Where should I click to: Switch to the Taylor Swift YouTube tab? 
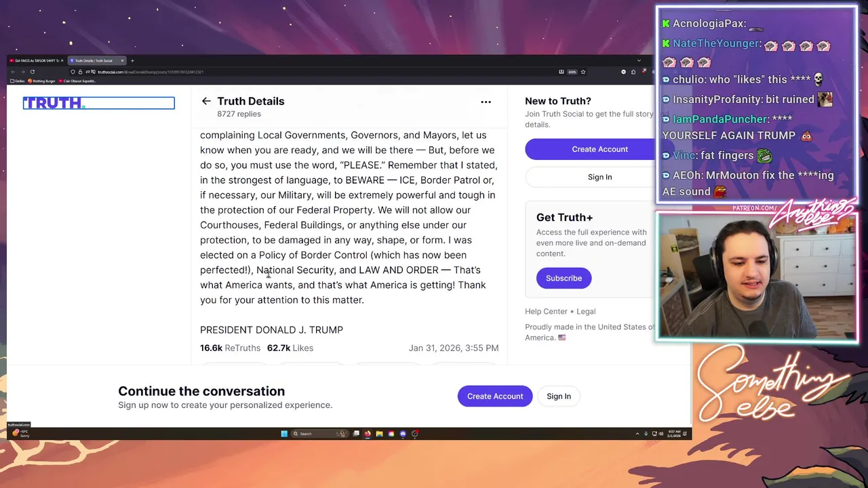[36, 60]
